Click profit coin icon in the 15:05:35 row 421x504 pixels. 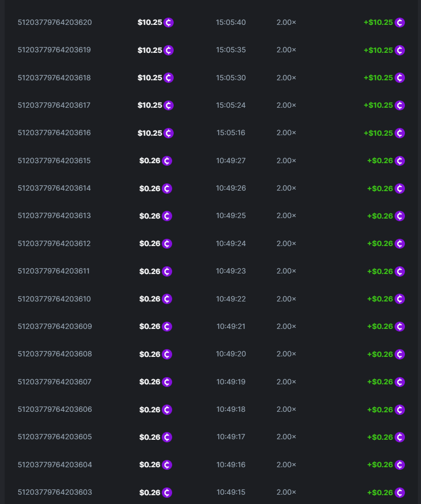pos(400,50)
